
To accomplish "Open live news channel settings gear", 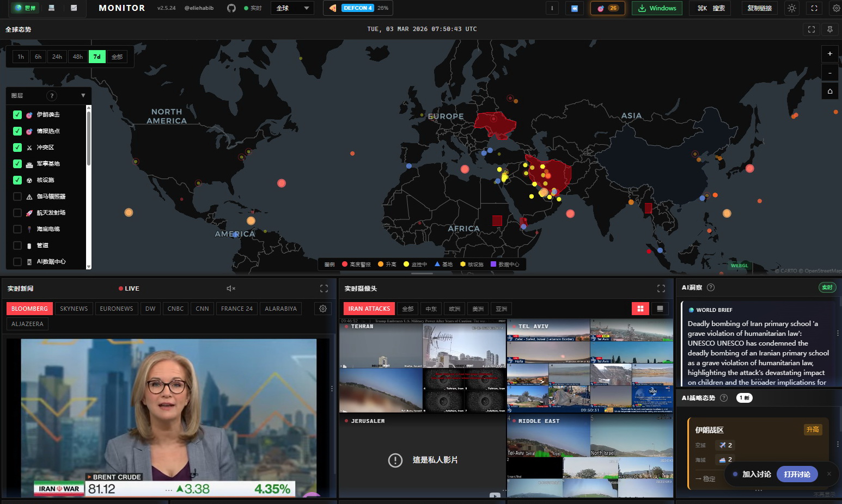I will [x=323, y=309].
